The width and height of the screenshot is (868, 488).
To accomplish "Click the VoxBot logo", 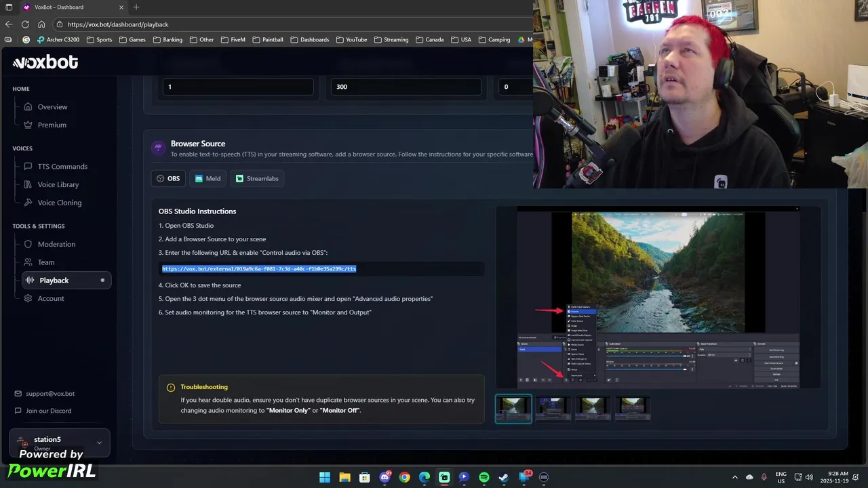I will coord(45,62).
